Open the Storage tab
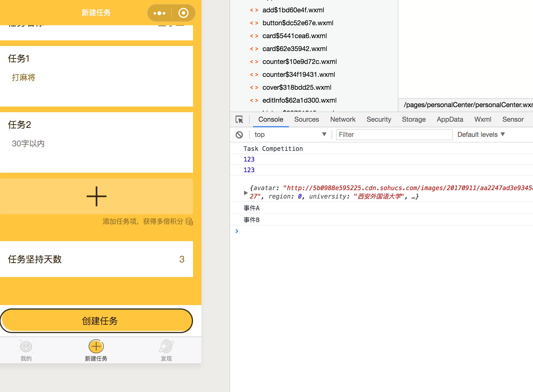Viewport: 533px width, 392px height. [413, 119]
